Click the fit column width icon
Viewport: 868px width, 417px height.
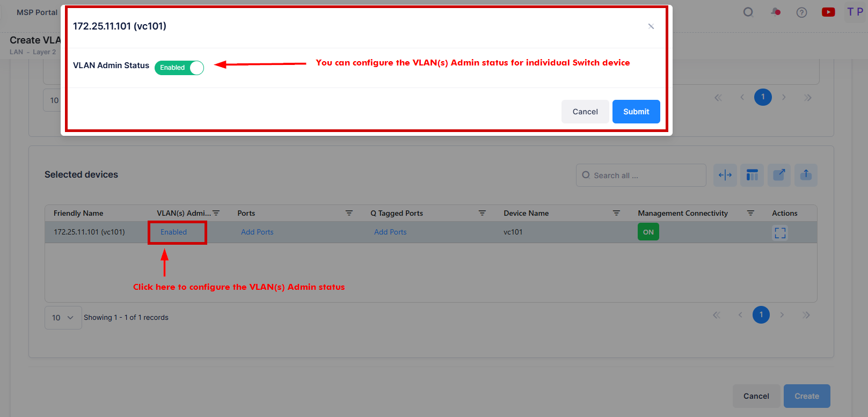click(x=725, y=175)
